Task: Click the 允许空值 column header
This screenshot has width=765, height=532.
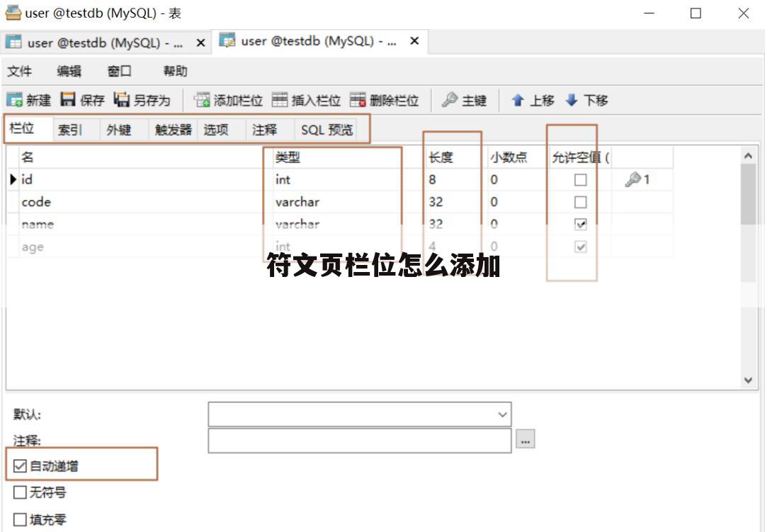Action: [x=580, y=157]
